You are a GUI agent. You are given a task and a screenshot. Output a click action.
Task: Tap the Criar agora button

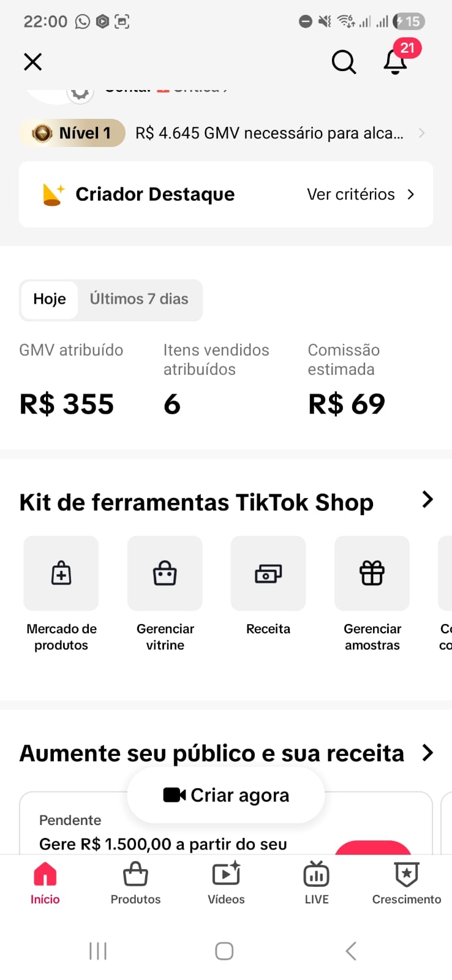(x=225, y=795)
